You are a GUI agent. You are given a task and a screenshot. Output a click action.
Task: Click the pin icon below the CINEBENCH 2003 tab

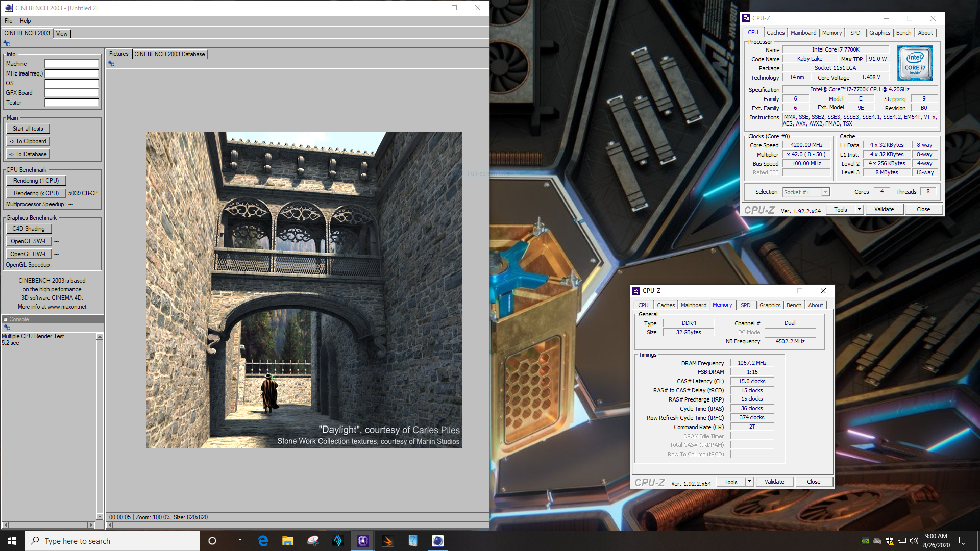pos(7,43)
